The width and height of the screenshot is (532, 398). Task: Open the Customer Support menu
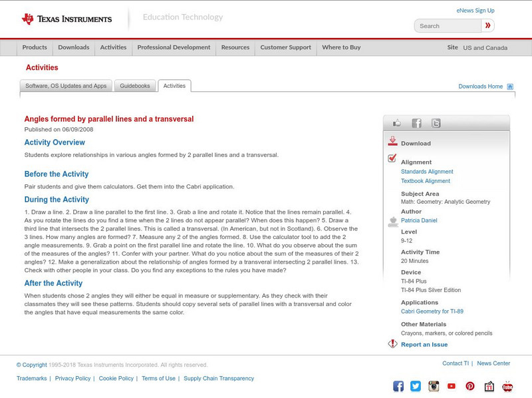(286, 47)
